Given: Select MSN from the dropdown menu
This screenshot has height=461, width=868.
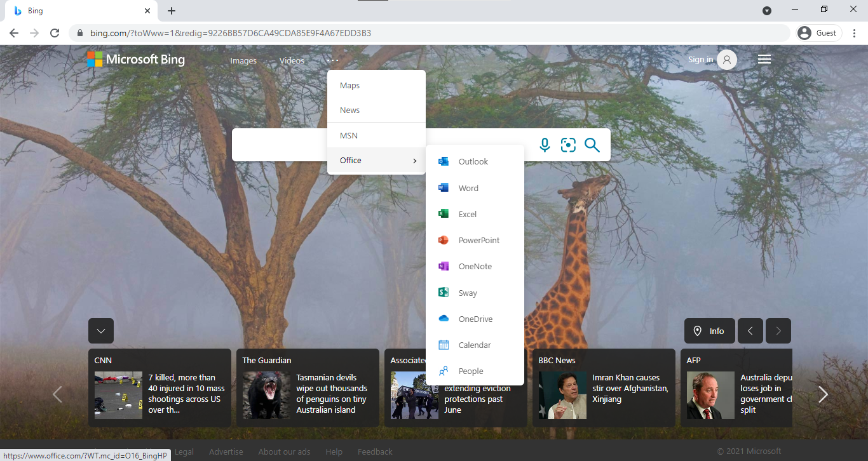Looking at the screenshot, I should (376, 136).
